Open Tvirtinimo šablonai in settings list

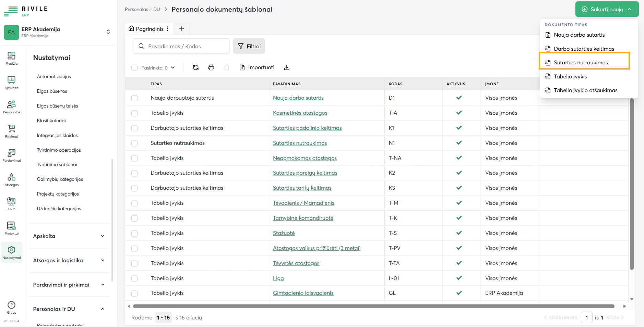57,164
